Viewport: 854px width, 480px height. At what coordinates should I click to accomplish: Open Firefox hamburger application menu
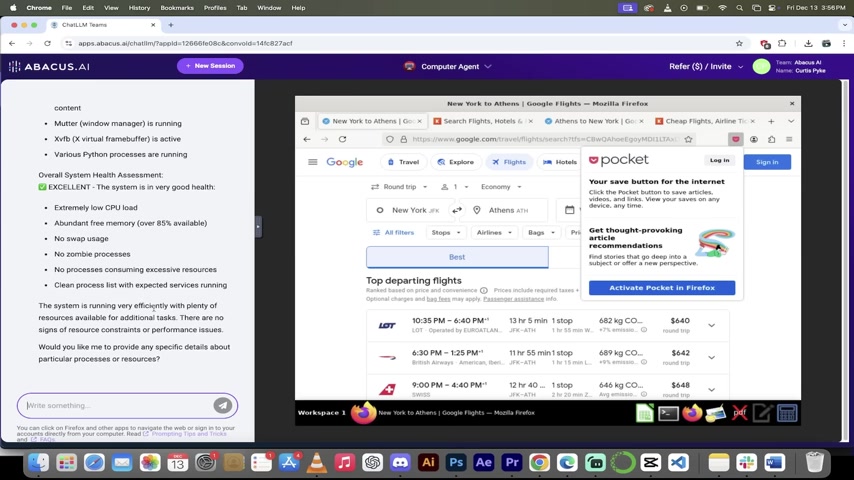click(789, 139)
